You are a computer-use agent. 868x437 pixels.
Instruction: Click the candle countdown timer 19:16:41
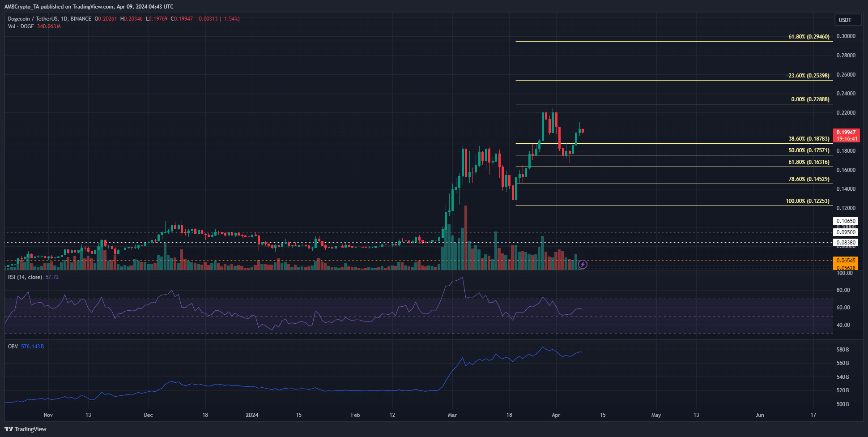[x=846, y=139]
